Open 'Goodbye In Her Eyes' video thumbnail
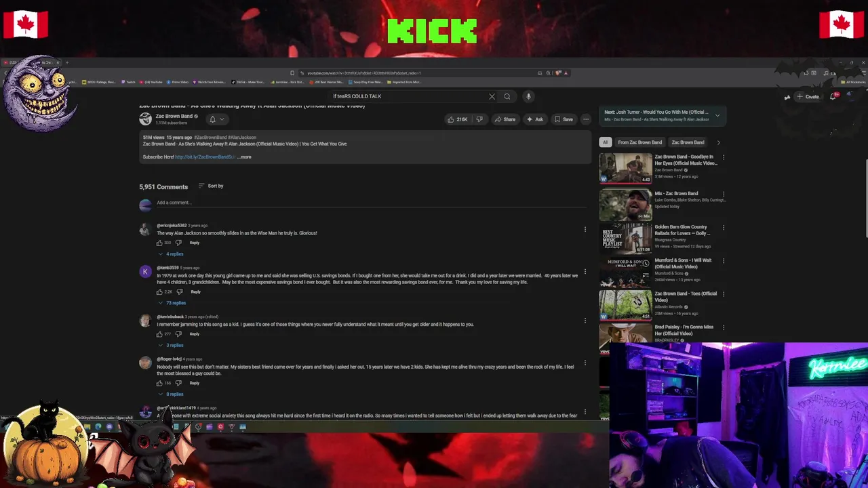 click(625, 168)
